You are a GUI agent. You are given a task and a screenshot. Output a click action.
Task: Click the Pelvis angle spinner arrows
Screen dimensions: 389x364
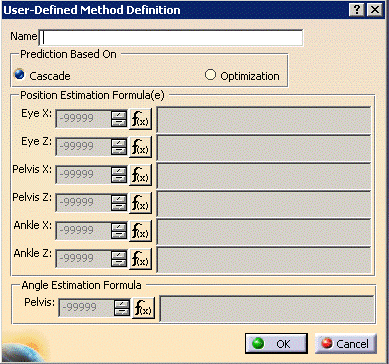[122, 308]
